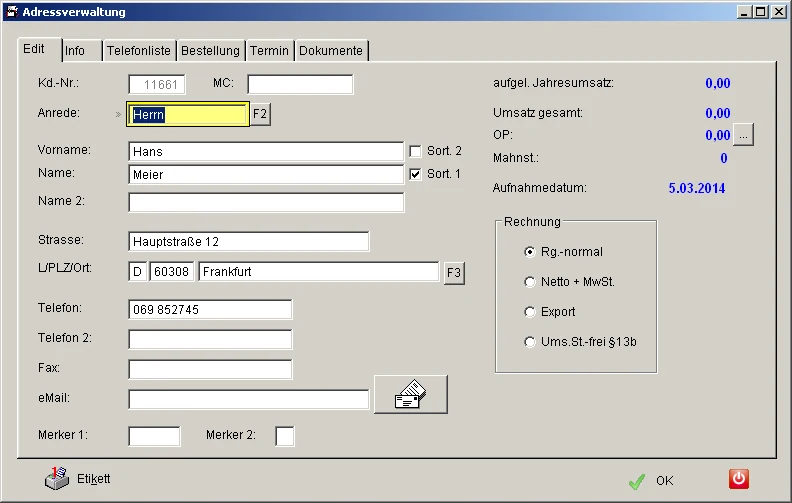Click the Vorname field with Hans
The width and height of the screenshot is (792, 503).
[266, 152]
